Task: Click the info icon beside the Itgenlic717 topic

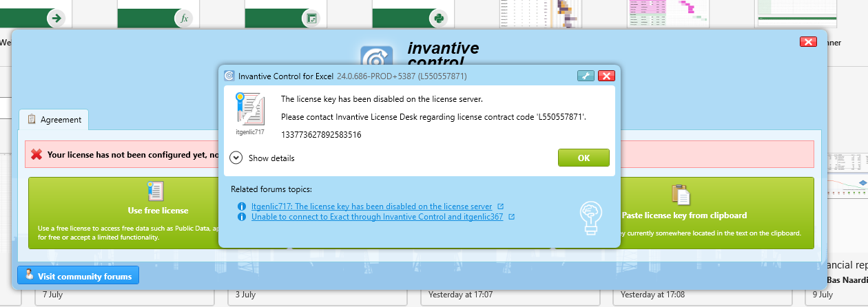Action: click(242, 207)
